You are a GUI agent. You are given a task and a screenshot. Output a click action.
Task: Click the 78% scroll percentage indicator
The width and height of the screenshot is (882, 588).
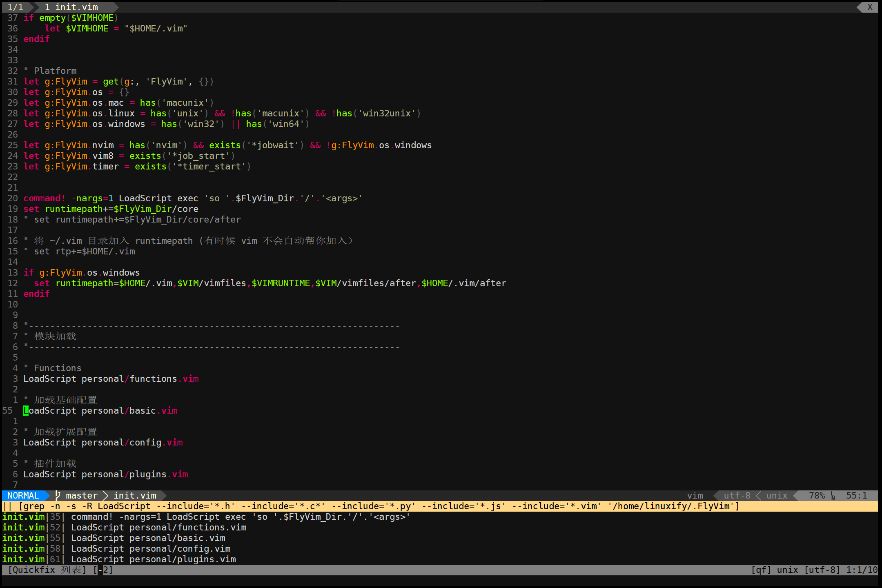[817, 495]
